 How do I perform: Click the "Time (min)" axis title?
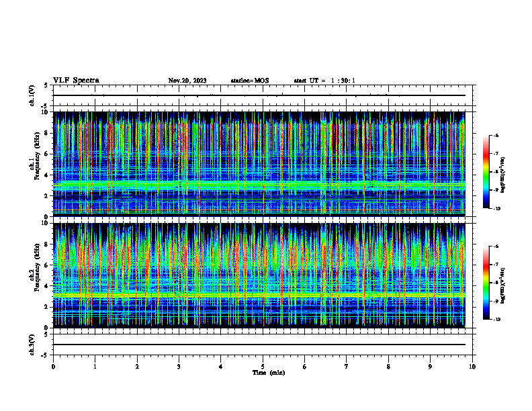(x=269, y=373)
